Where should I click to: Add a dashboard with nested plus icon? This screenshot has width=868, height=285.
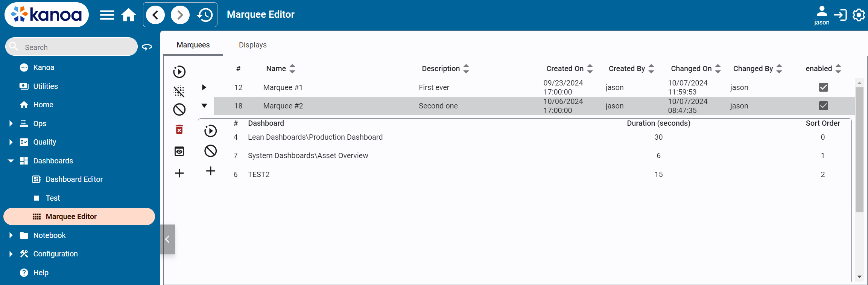[x=211, y=171]
